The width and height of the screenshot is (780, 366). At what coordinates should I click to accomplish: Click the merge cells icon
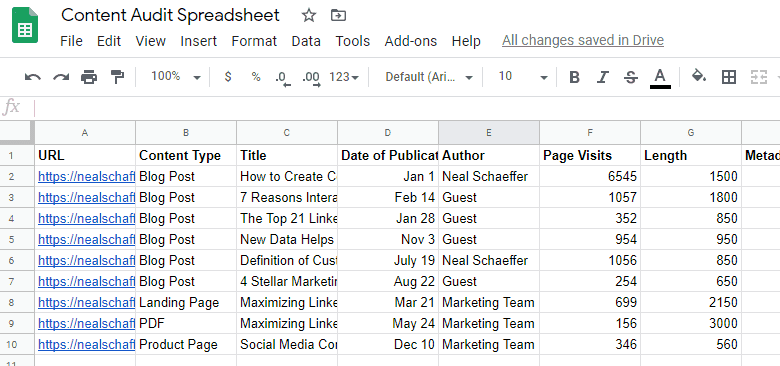click(759, 77)
